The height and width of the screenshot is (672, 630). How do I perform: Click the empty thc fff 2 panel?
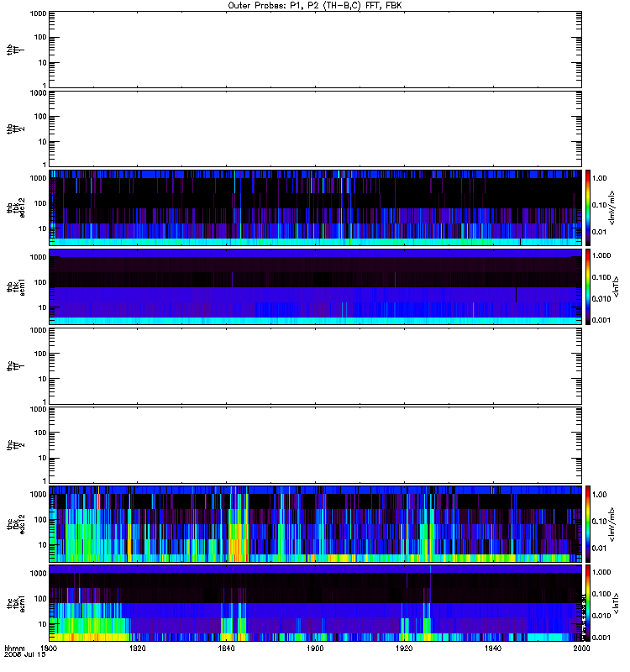315,445
